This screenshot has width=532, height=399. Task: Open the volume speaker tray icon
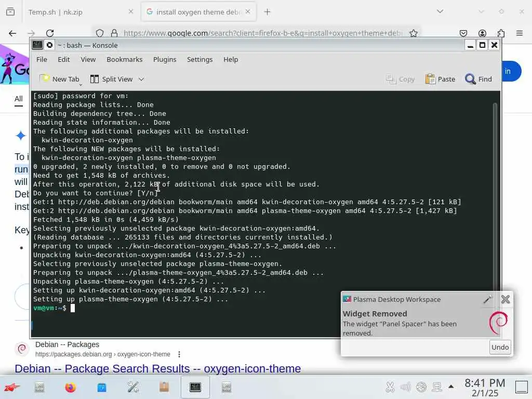point(405,387)
